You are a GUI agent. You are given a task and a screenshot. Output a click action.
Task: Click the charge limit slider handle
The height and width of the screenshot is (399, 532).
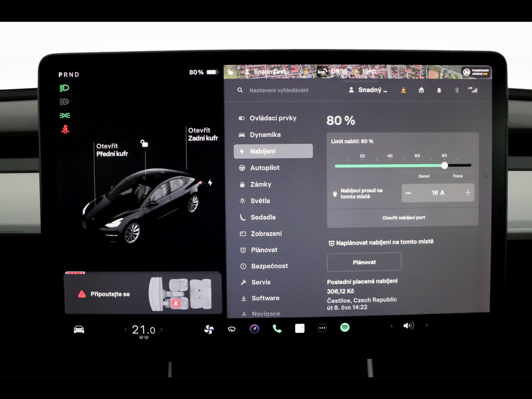point(445,166)
